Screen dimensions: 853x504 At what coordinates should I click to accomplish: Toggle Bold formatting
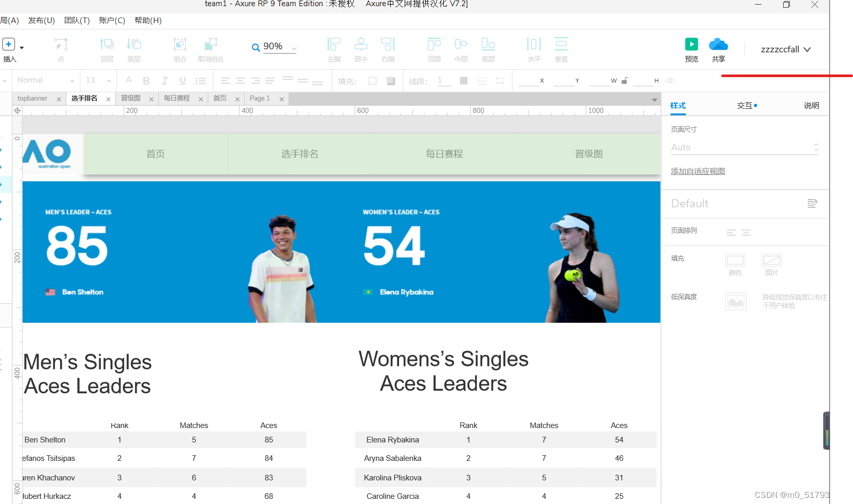tap(146, 81)
